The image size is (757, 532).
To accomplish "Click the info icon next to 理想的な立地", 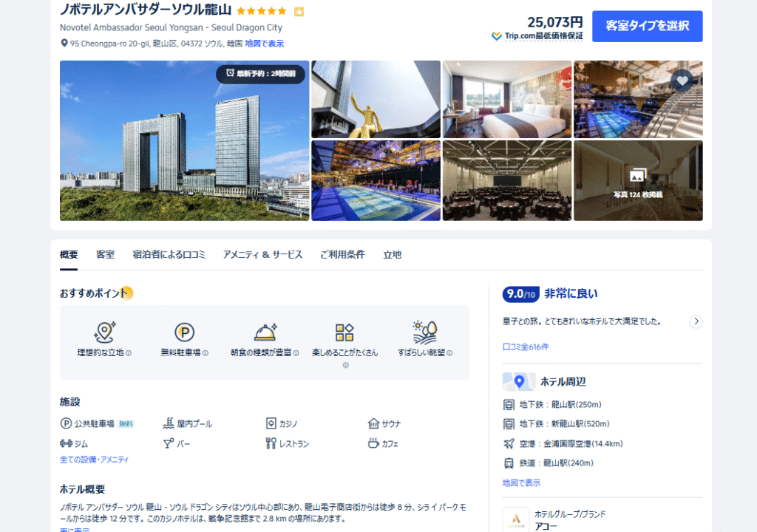I will click(129, 353).
